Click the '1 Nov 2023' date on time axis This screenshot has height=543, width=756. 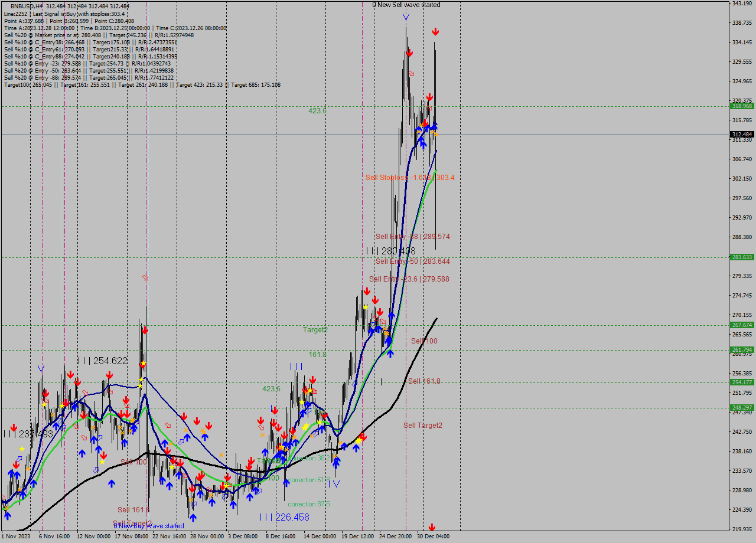[15, 537]
